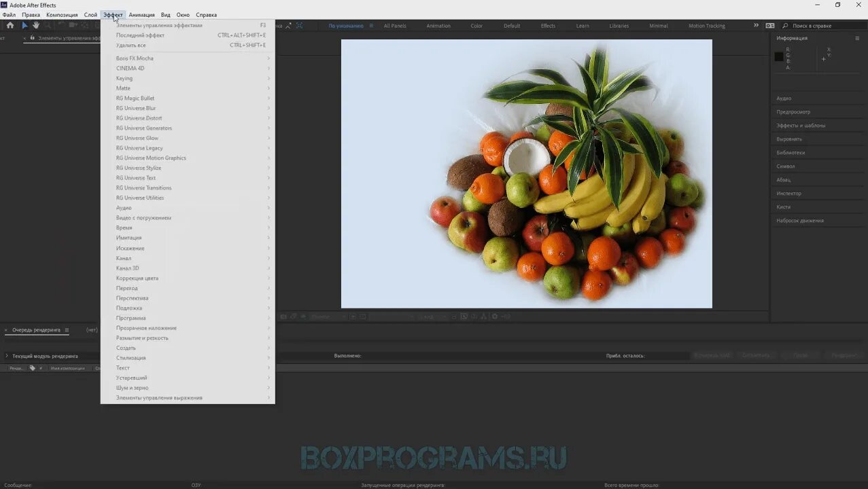Image resolution: width=868 pixels, height=489 pixels.
Task: Open RG Universe Glow submenu
Action: click(188, 138)
